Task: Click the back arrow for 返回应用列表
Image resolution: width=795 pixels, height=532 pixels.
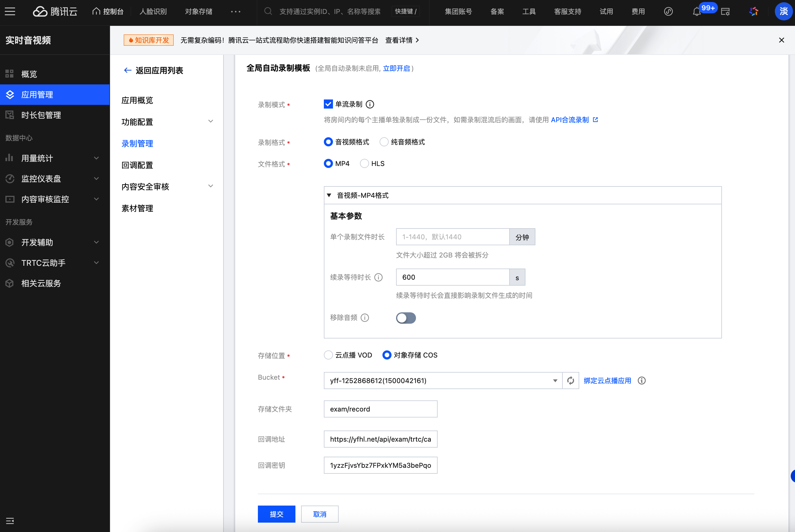Action: click(x=128, y=70)
